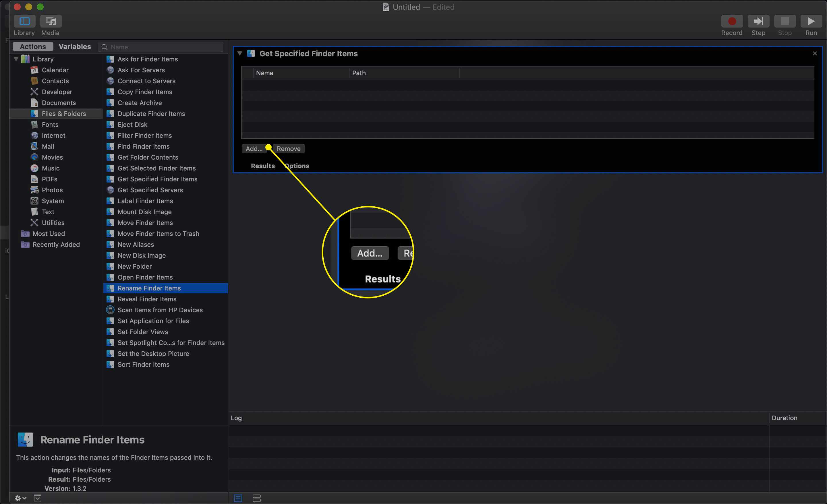Select the Get Specified Finder Items action
This screenshot has width=827, height=504.
tap(157, 179)
